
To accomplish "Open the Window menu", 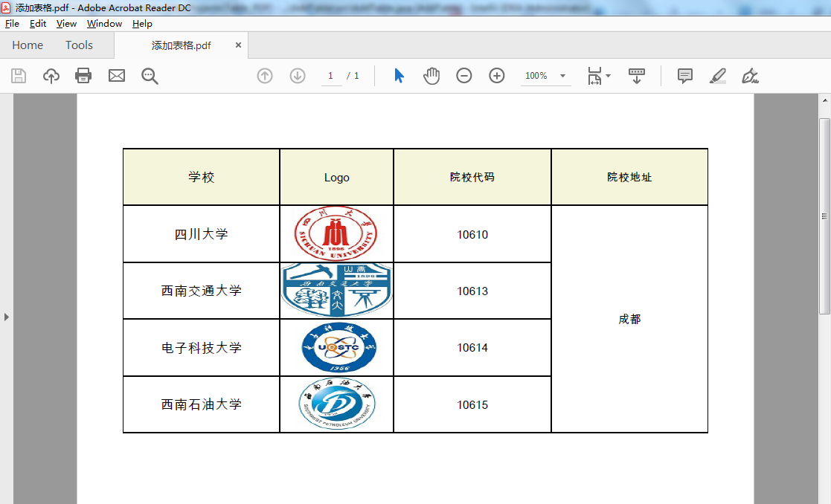I will (x=104, y=24).
